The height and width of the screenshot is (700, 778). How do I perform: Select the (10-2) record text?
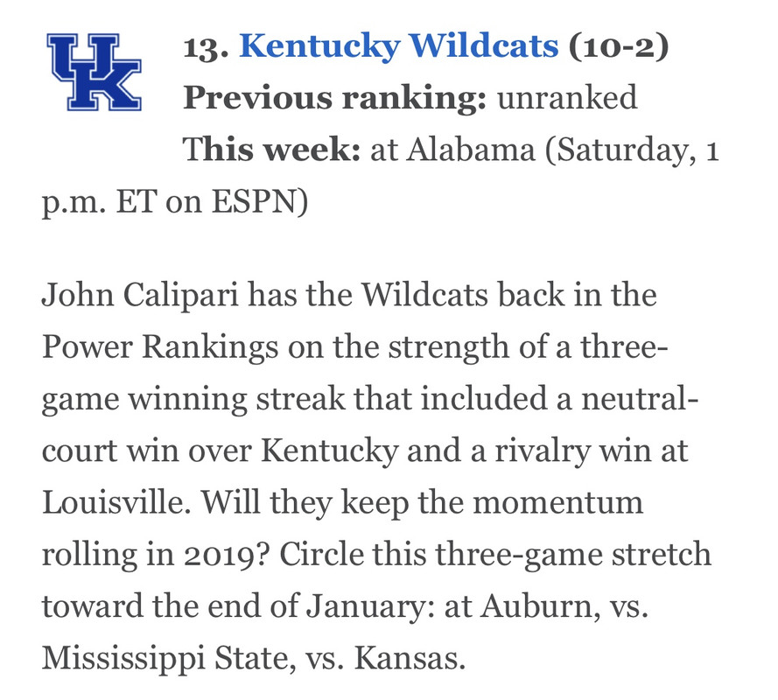coord(619,46)
